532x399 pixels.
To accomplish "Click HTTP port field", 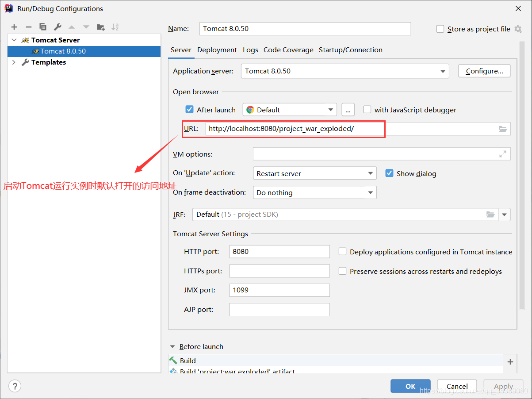I will coord(279,251).
